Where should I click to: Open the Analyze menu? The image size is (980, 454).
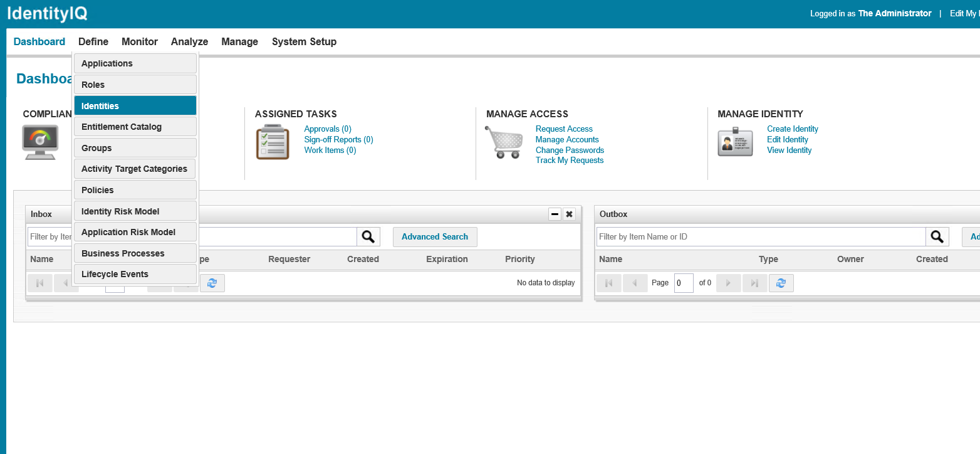189,41
